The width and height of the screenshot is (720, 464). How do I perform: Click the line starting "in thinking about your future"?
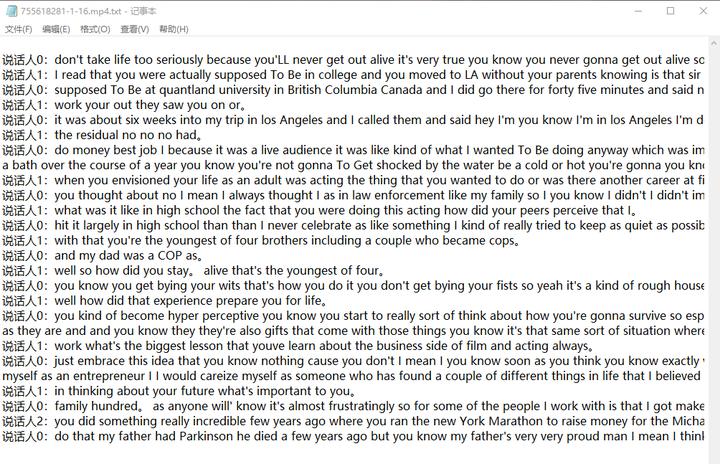(x=200, y=391)
